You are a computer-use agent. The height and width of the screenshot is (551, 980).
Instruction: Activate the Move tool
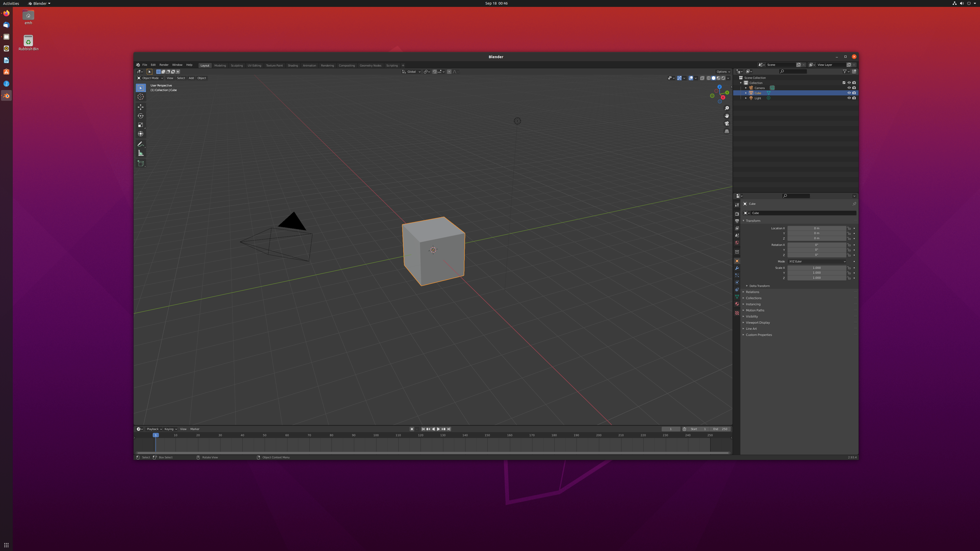click(141, 107)
